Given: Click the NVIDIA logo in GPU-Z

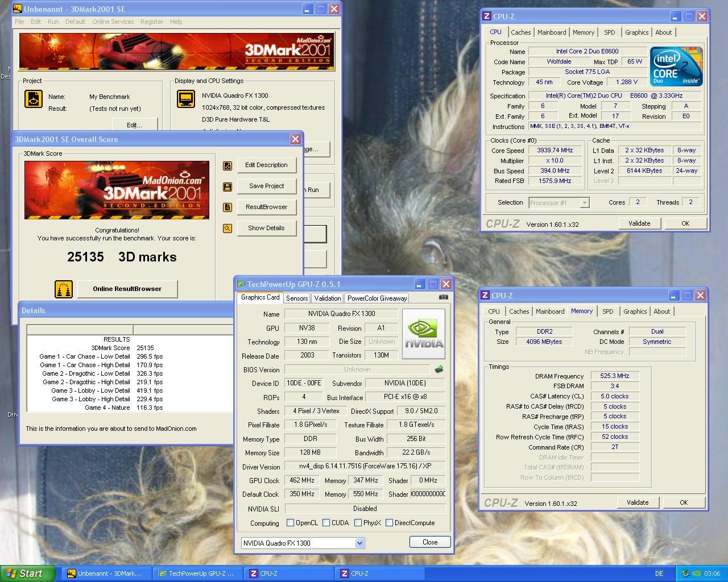Looking at the screenshot, I should click(x=424, y=334).
